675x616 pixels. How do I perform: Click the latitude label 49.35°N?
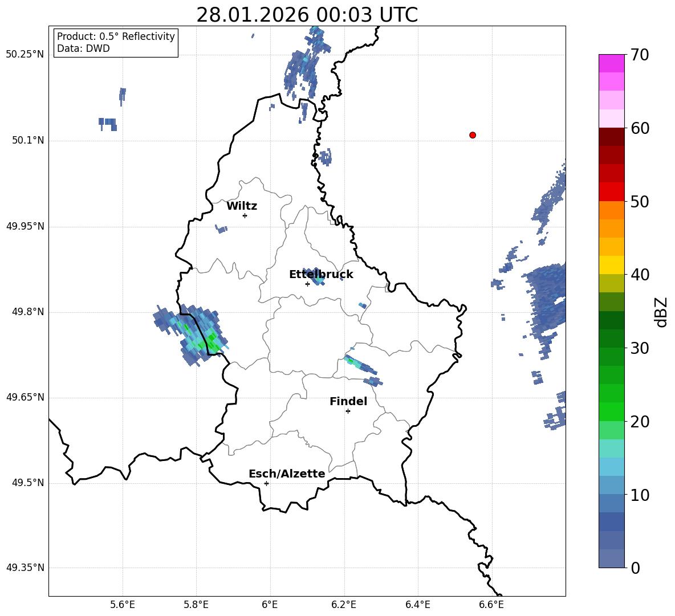25,568
